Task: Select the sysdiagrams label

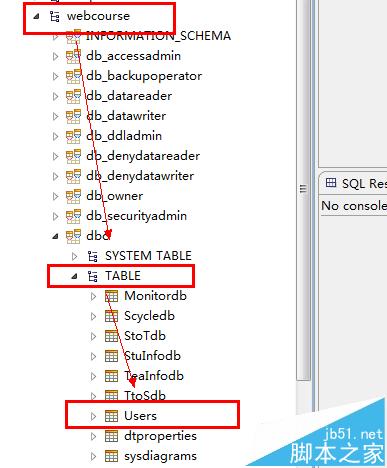Action: point(160,456)
